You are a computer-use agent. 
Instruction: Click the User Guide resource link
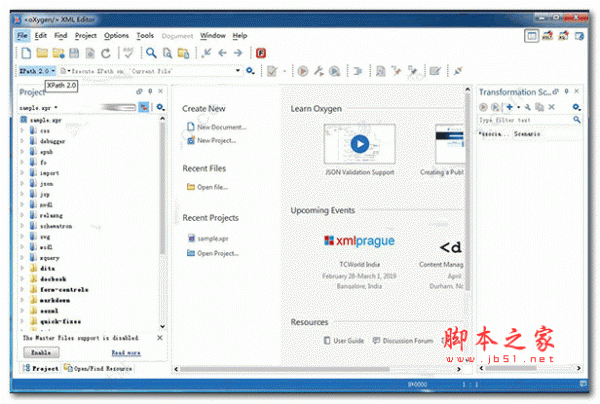pos(344,340)
